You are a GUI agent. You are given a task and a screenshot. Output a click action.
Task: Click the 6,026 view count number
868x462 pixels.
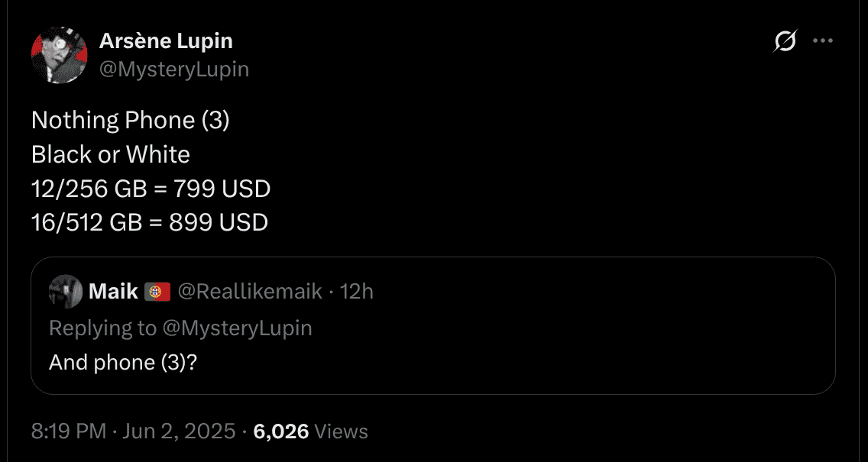point(280,431)
